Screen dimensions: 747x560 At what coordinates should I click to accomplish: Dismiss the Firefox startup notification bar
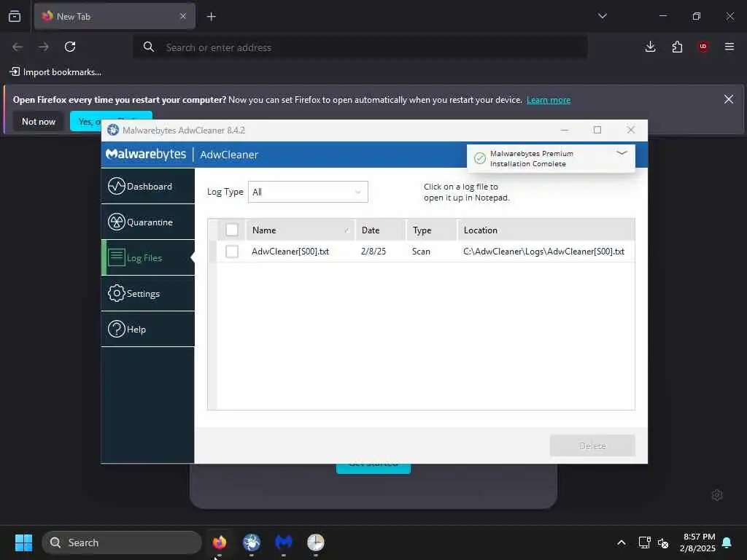(x=729, y=99)
